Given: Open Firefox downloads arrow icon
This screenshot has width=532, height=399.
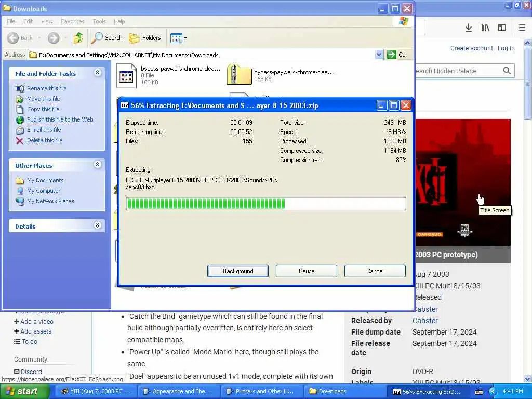Looking at the screenshot, I should pos(469,28).
